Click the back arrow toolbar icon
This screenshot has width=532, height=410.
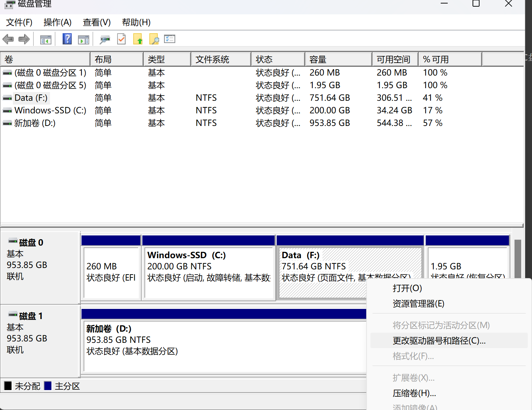pyautogui.click(x=8, y=39)
